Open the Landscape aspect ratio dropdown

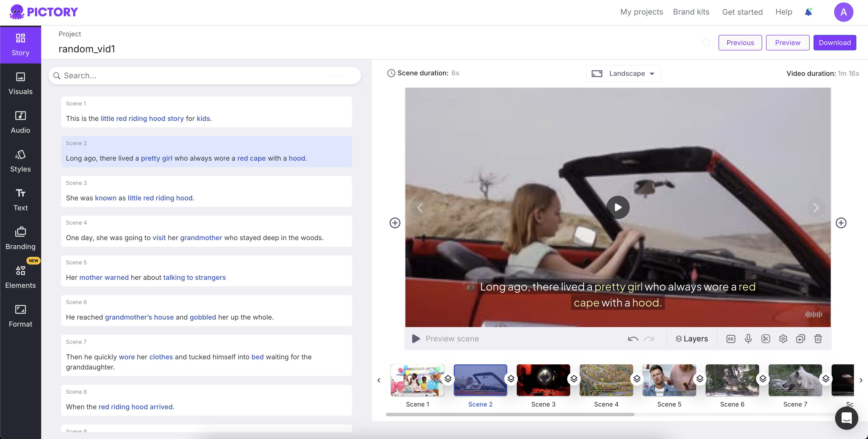(x=623, y=73)
